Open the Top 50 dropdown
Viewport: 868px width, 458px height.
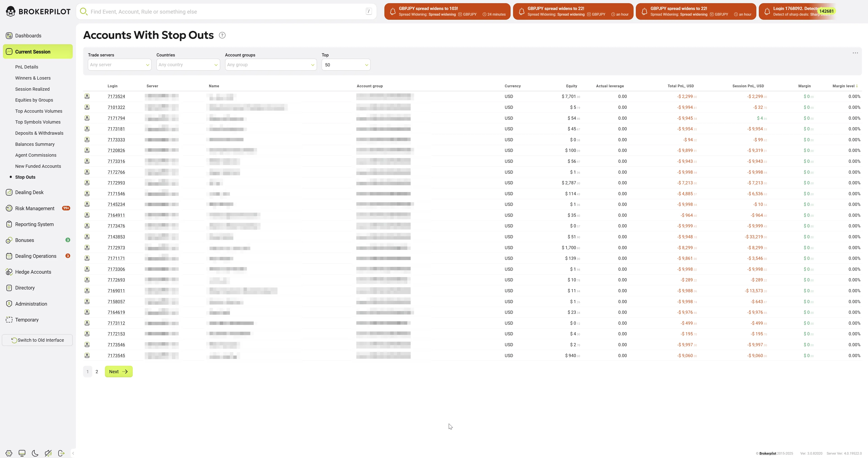click(346, 65)
